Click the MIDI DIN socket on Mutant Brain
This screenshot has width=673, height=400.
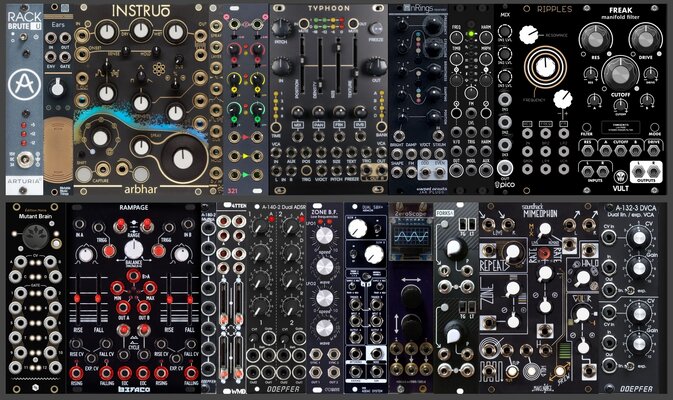tap(36, 236)
